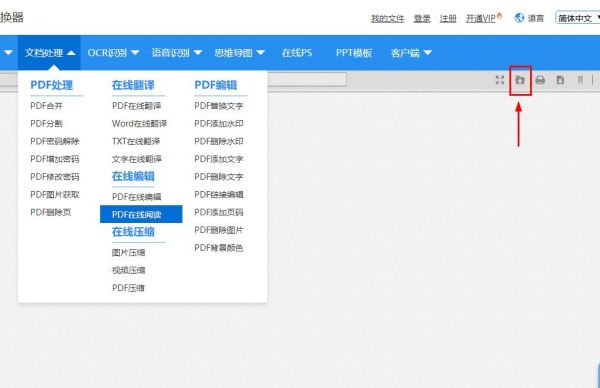Click the highlighted PDF在线阅读 entry
The width and height of the screenshot is (600, 388).
(x=141, y=214)
